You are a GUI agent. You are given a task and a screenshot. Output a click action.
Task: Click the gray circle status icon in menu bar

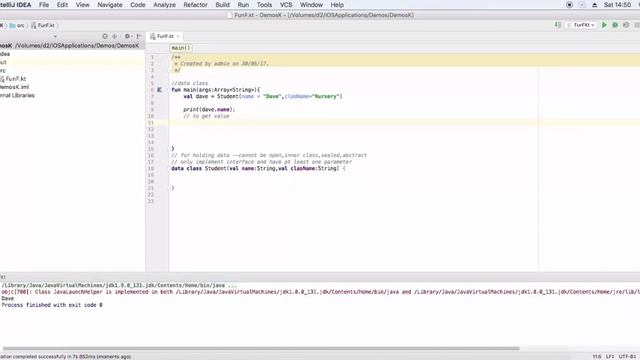tap(582, 5)
